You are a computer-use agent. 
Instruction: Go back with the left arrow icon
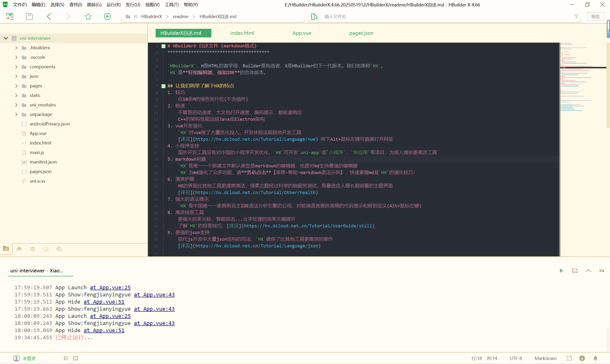[x=49, y=16]
